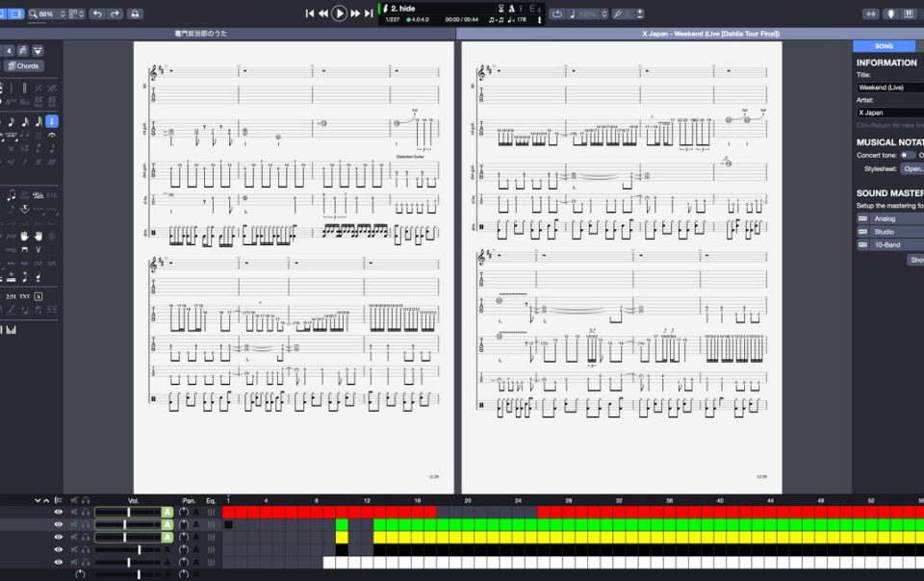
Task: Click the print icon in toolbar
Action: click(x=135, y=13)
